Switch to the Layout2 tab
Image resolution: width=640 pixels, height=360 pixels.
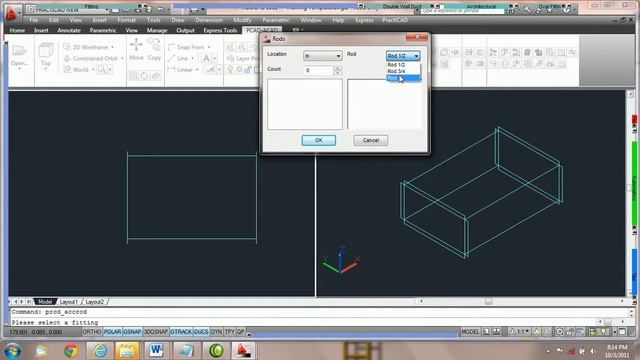click(x=95, y=302)
